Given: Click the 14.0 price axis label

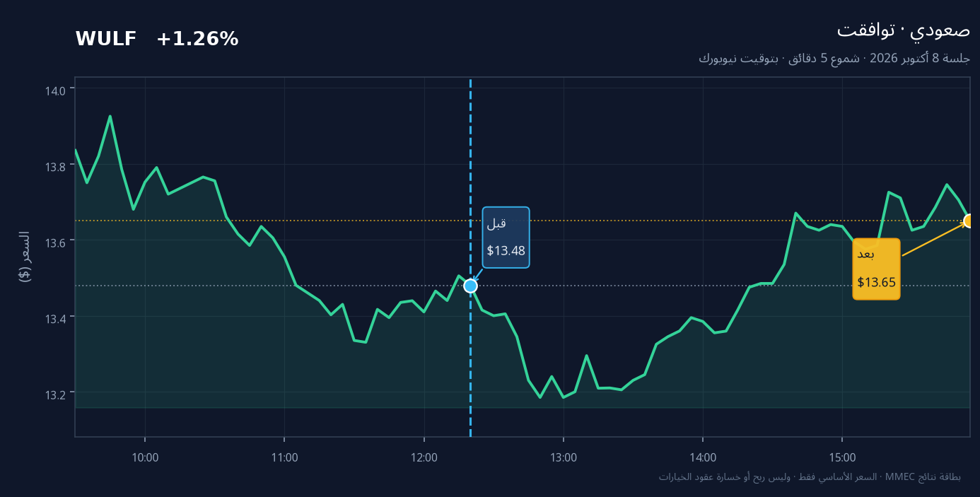Looking at the screenshot, I should pyautogui.click(x=56, y=90).
